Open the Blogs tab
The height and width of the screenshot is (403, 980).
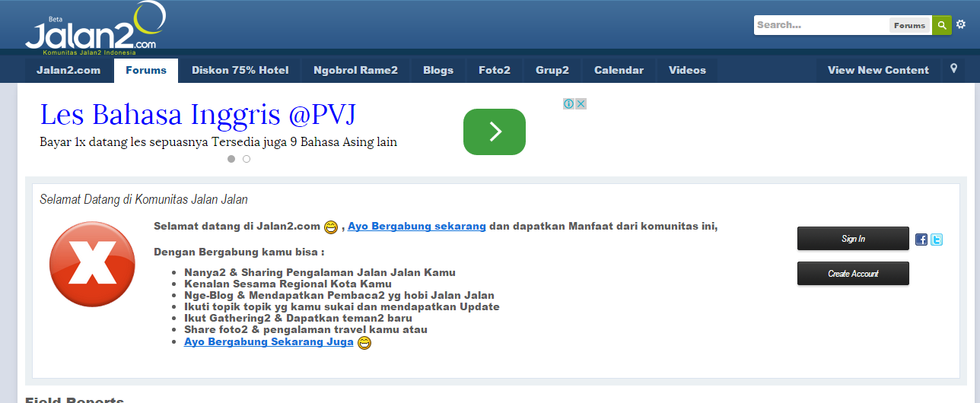[x=438, y=70]
